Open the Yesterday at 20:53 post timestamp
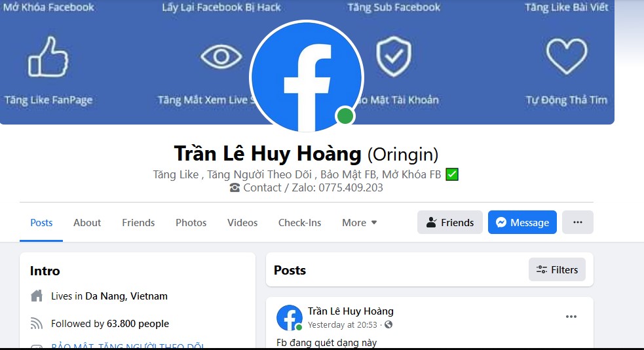This screenshot has width=644, height=350. [x=343, y=325]
